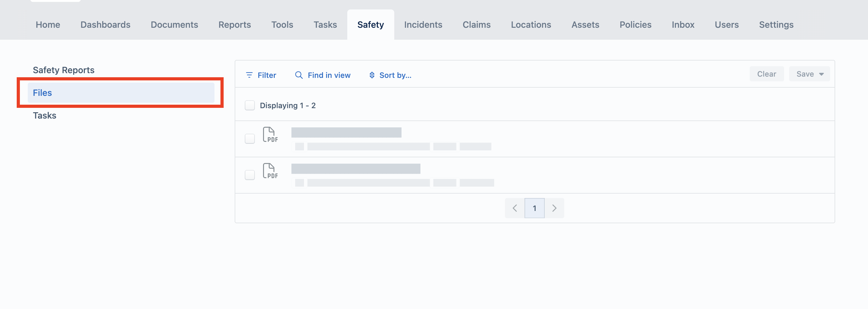Check the first PDF row checkbox
Screen dimensions: 868x309
[x=250, y=139]
